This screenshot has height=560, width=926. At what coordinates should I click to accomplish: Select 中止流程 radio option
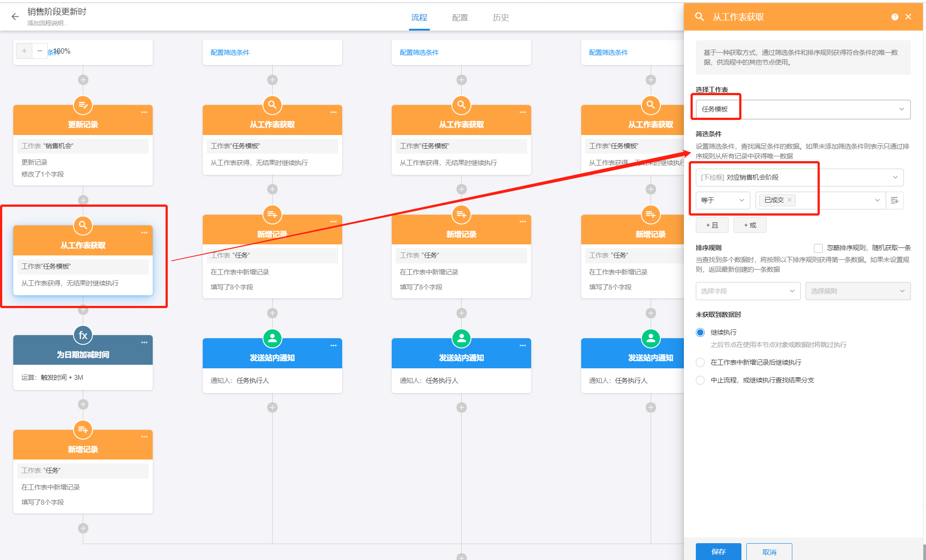(700, 380)
